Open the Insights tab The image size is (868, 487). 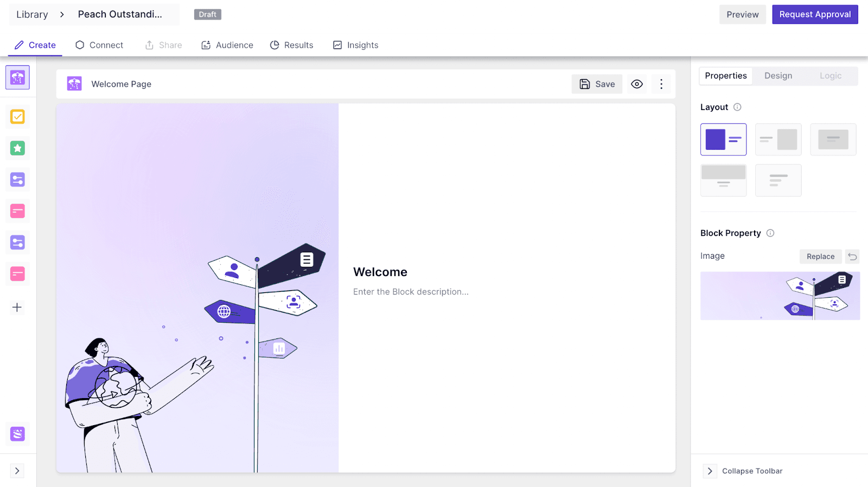pyautogui.click(x=355, y=45)
